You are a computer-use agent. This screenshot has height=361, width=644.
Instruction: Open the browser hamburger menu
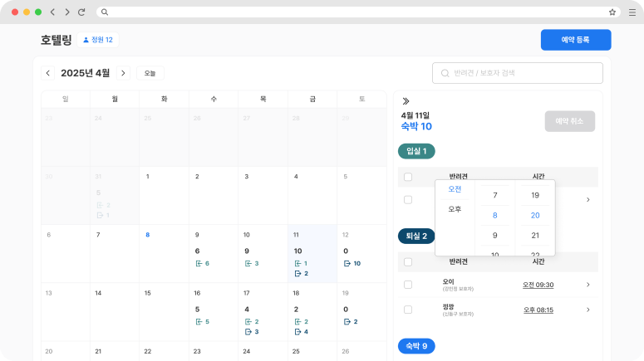click(x=632, y=12)
